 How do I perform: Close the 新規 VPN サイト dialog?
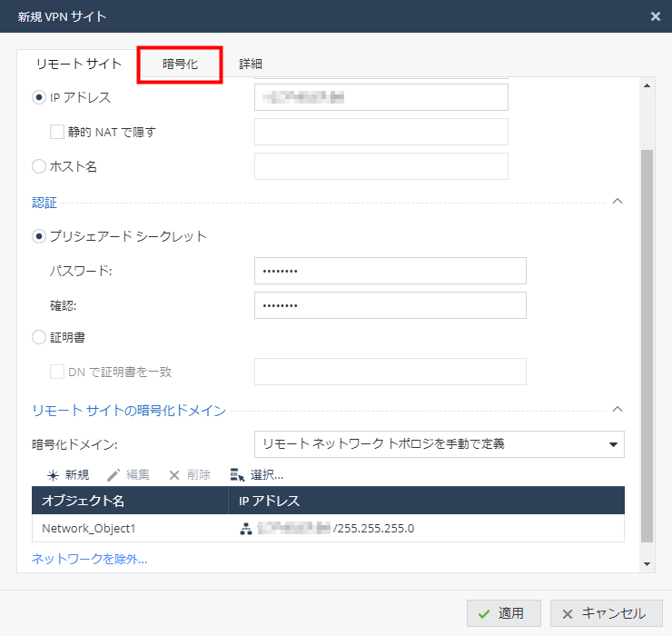656,16
